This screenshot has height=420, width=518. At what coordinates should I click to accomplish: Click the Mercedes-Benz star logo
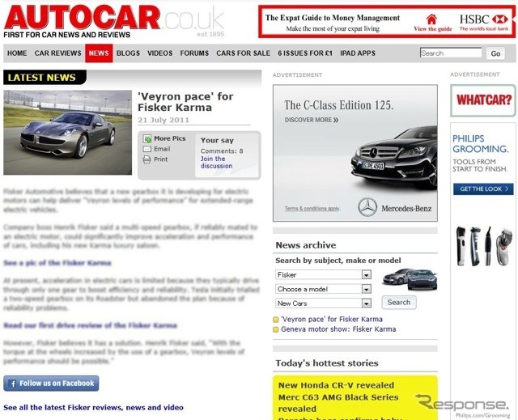367,207
